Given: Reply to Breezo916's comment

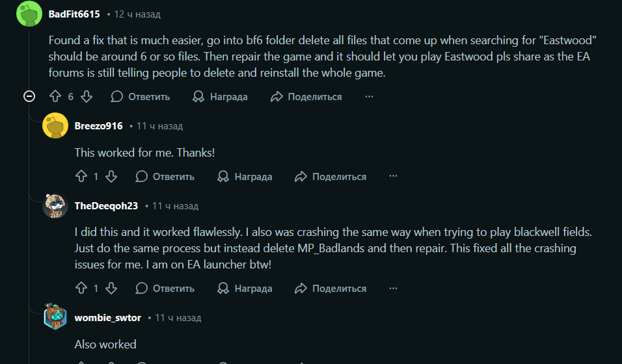Looking at the screenshot, I should (165, 176).
